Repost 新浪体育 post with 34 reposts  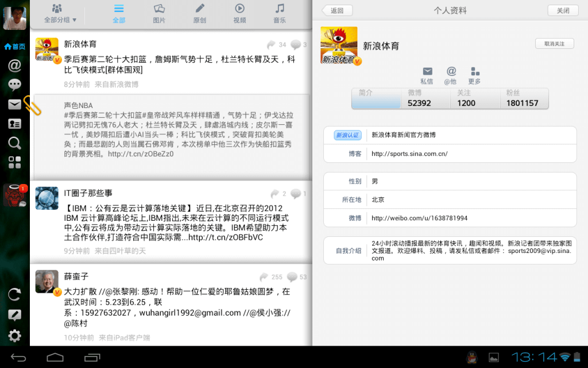click(276, 45)
